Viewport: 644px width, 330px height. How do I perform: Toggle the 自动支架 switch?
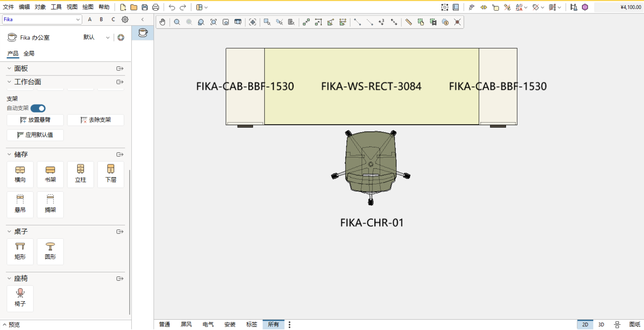[x=38, y=108]
